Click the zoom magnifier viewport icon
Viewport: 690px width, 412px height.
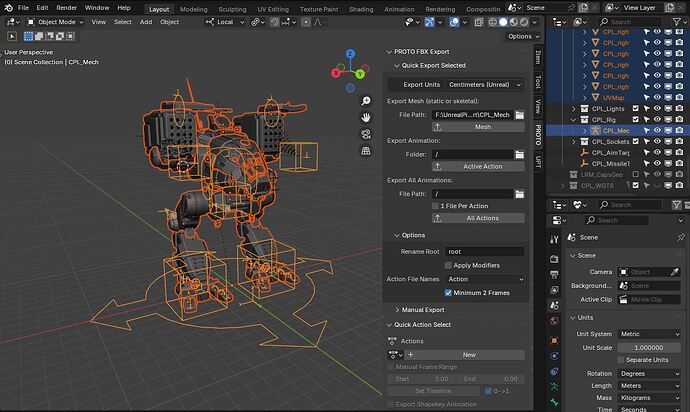[366, 101]
